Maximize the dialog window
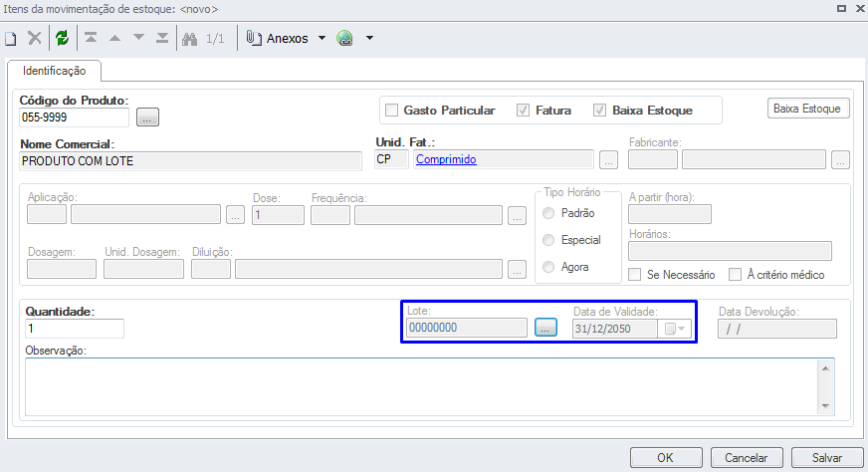Viewport: 868px width, 472px height. click(841, 9)
